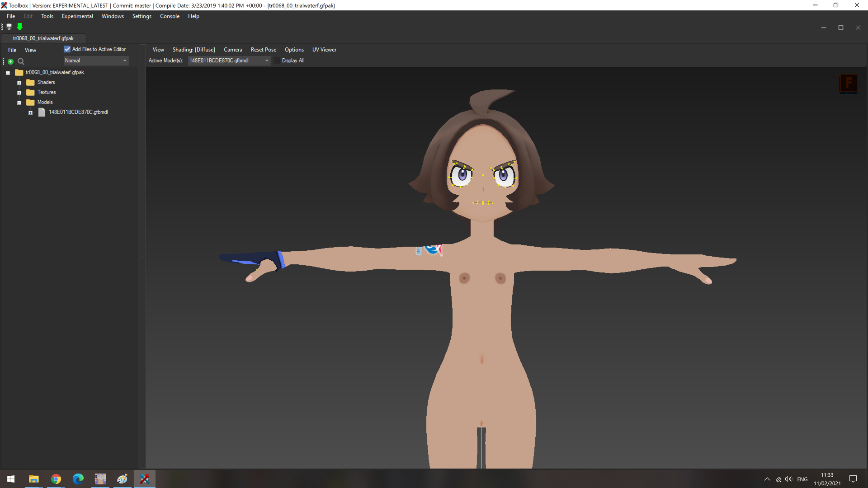Enable the Display All checkbox
The width and height of the screenshot is (868, 488).
click(277, 61)
